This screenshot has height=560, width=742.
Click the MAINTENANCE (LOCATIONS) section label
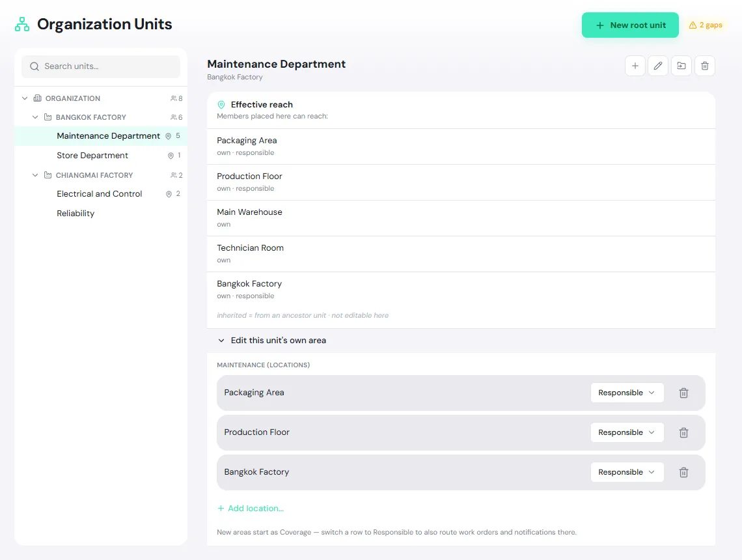[x=263, y=365]
